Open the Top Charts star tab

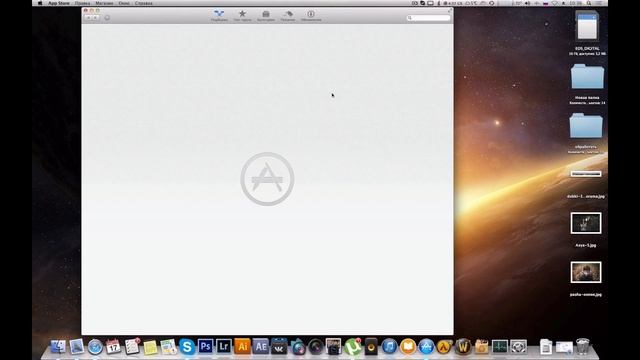[x=242, y=16]
